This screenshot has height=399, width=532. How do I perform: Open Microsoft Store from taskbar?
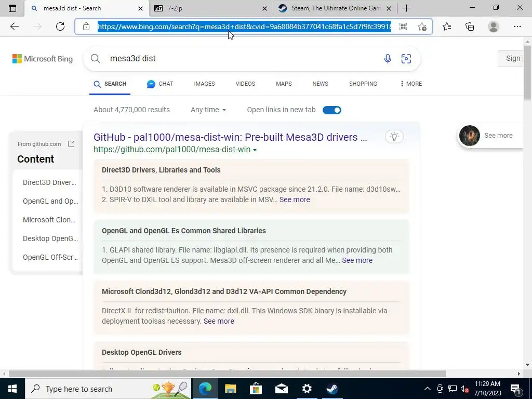coord(256,389)
